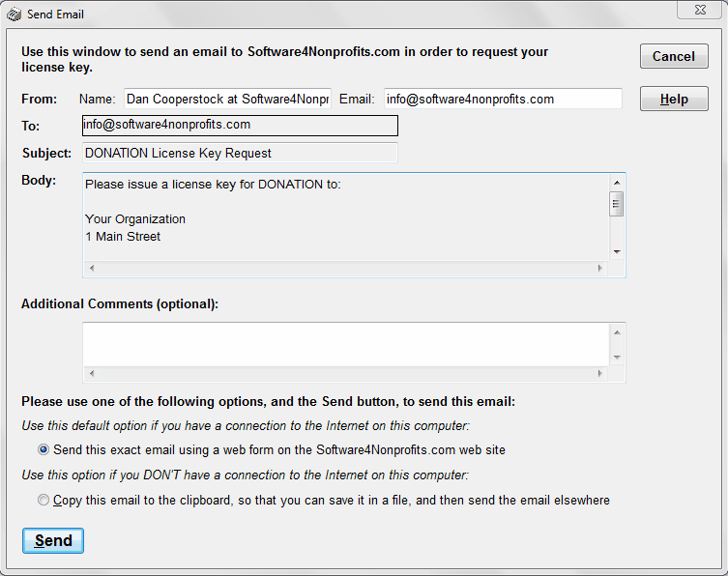Click the Comments scrollbar down arrow
This screenshot has height=576, width=728.
(617, 358)
